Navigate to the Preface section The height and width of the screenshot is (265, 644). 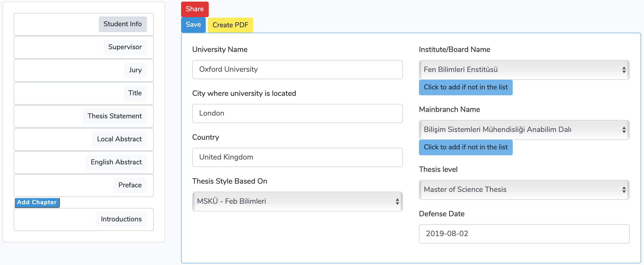tap(130, 185)
